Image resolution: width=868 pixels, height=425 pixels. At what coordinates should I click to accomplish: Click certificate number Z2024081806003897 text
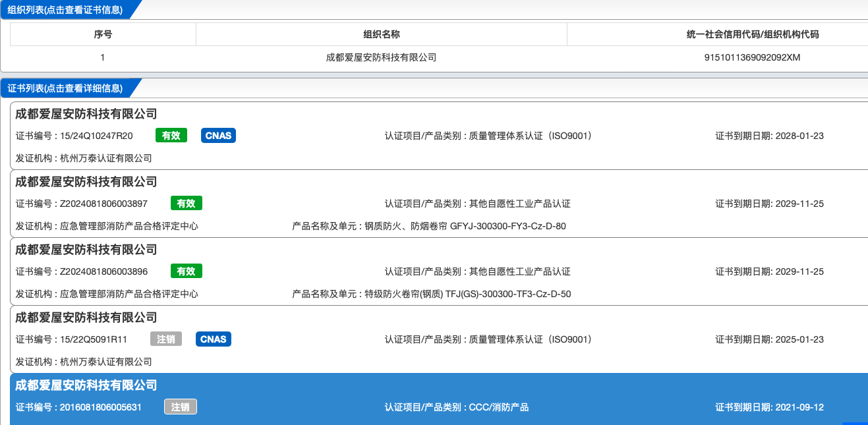coord(103,204)
